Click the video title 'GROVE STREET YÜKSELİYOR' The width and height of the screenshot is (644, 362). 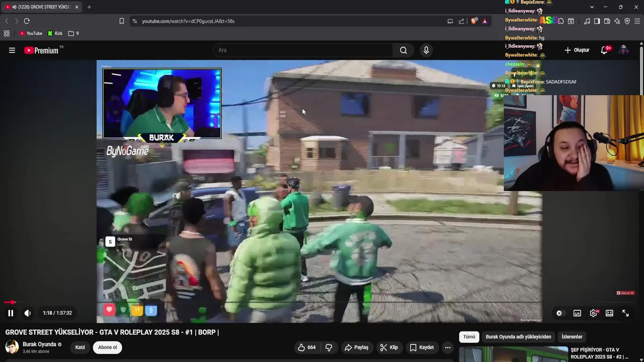pyautogui.click(x=112, y=332)
